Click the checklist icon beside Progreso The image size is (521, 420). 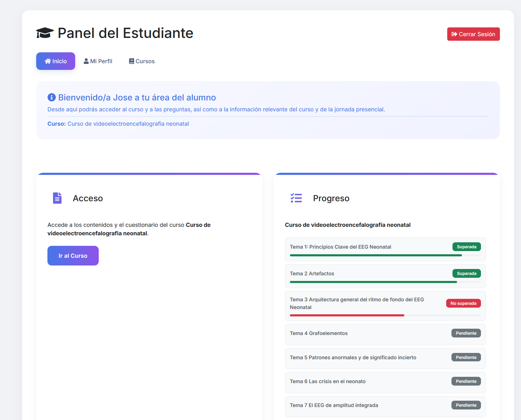296,198
